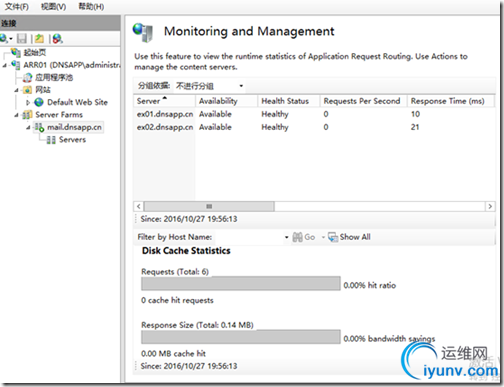This screenshot has width=504, height=387.
Task: Click the Go binoculars icon
Action: click(297, 237)
